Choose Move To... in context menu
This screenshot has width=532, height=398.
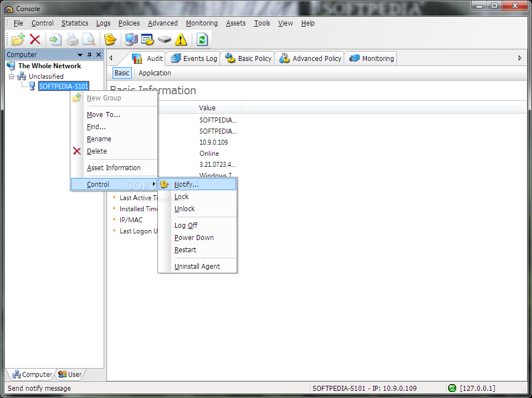[114, 115]
